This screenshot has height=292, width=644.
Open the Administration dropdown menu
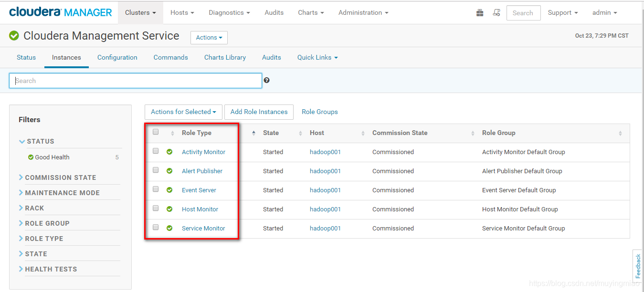[x=363, y=12]
